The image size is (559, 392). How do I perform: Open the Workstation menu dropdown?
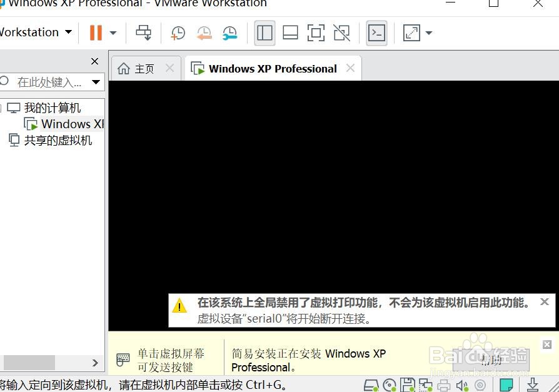[33, 32]
